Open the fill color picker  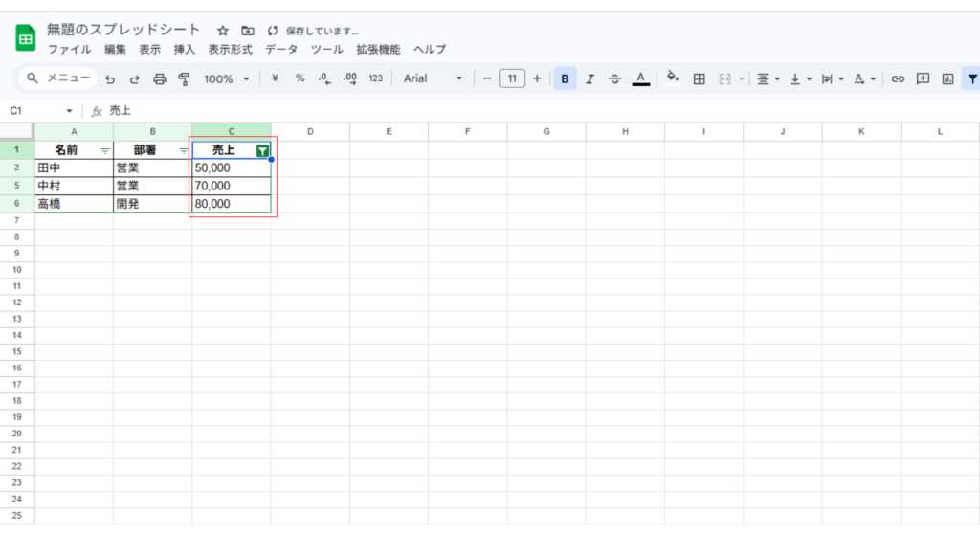(672, 78)
